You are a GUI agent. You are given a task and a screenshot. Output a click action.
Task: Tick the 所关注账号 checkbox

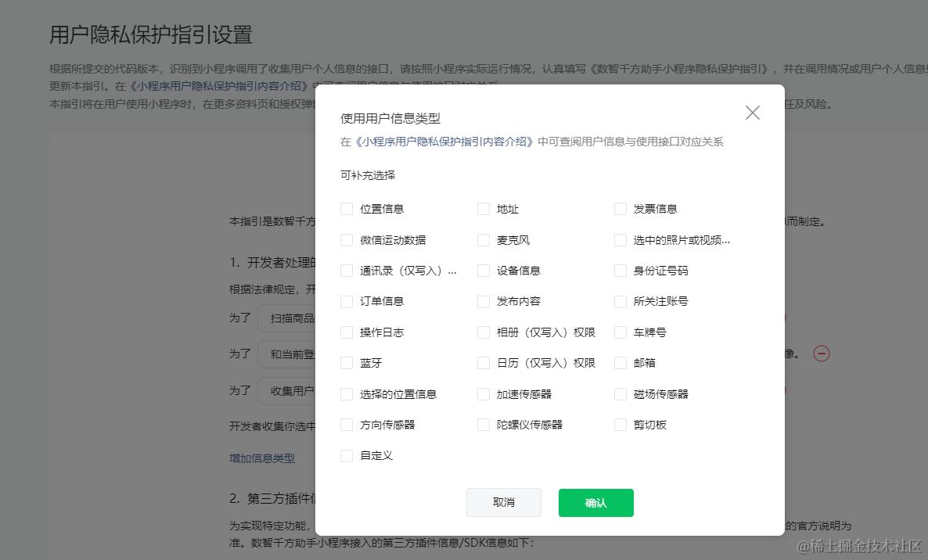tap(620, 302)
